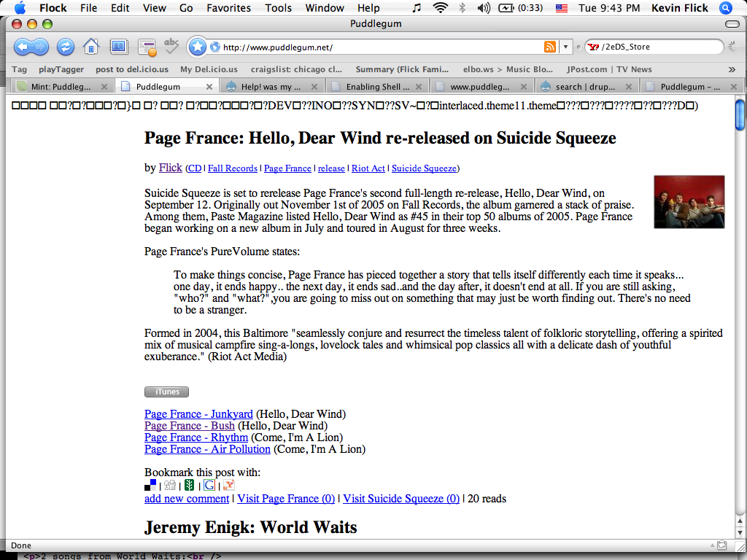Open the Tools menu
Image resolution: width=747 pixels, height=560 pixels.
pos(278,8)
